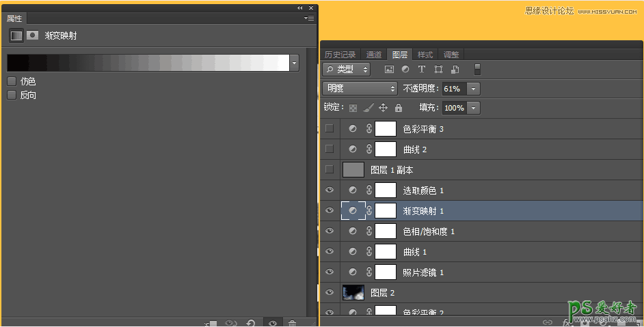
Task: Click the lock position (move) icon
Action: (x=383, y=108)
